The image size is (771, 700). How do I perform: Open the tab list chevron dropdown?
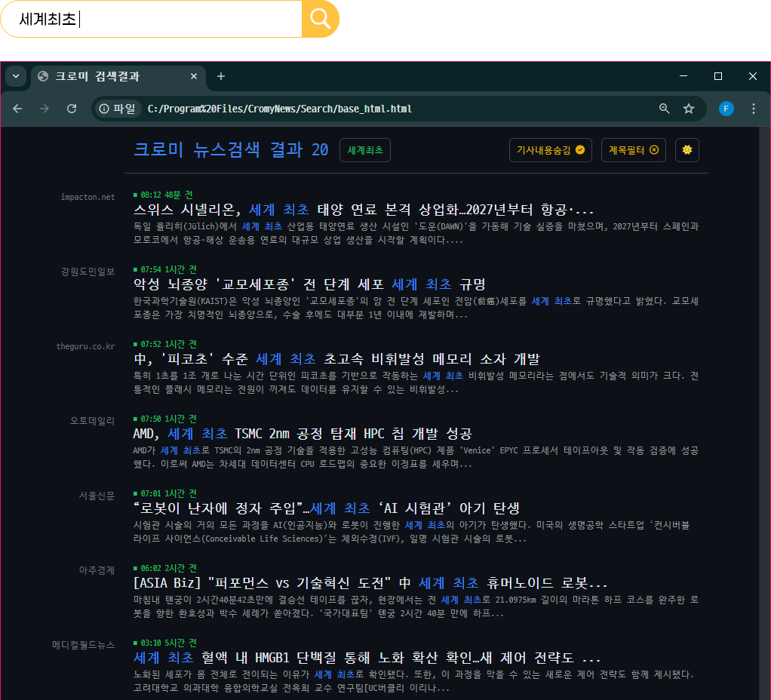pos(16,76)
